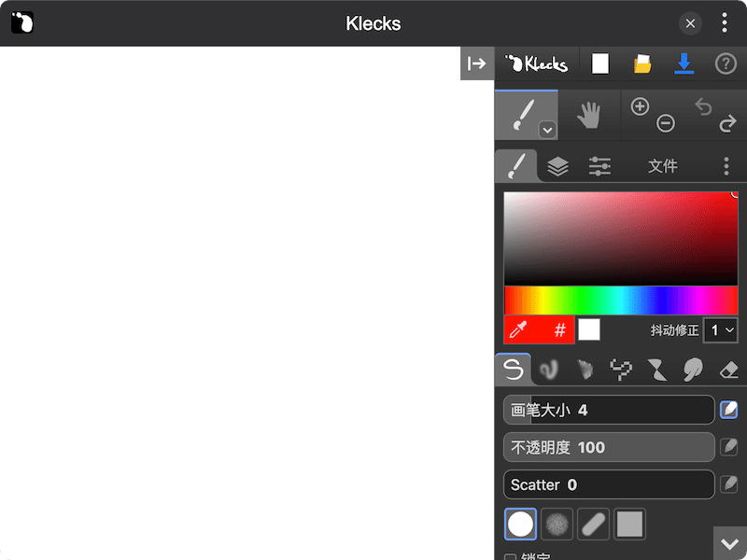
Task: Collapse the side panel with arrow button
Action: [477, 63]
